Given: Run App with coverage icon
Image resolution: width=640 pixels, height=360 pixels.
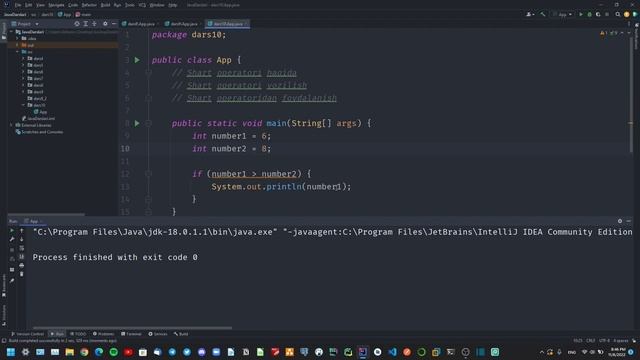Looking at the screenshot, I should pyautogui.click(x=598, y=14).
